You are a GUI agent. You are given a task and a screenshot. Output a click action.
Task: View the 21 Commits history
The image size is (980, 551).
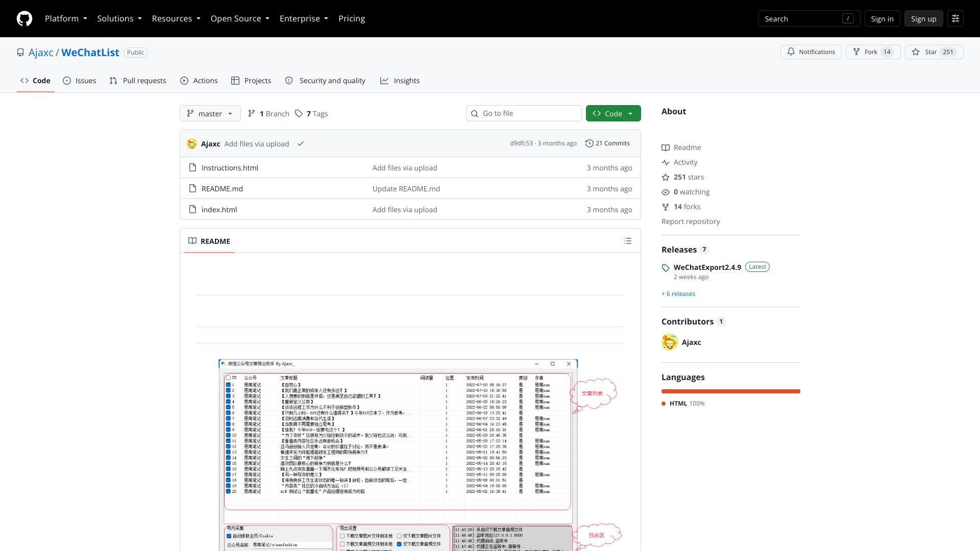click(607, 143)
